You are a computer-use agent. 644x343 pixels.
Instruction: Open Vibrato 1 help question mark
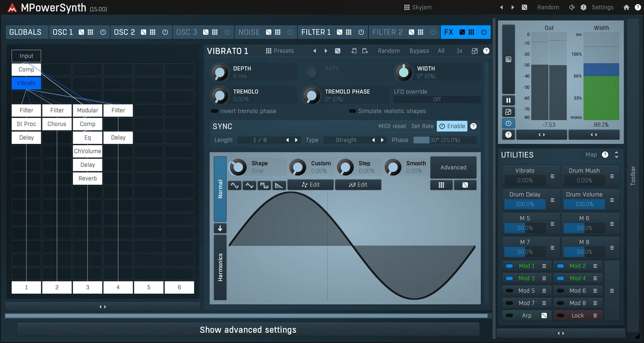click(486, 51)
